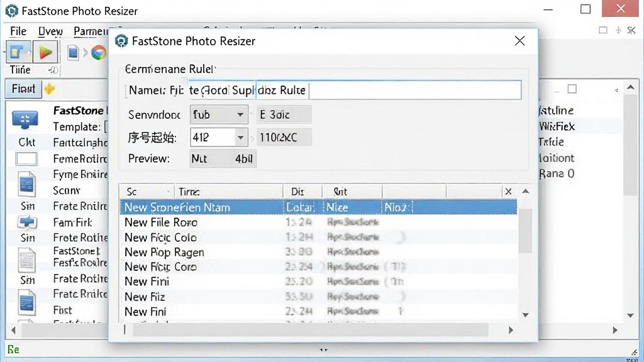Open the File menu
Image resolution: width=644 pixels, height=362 pixels.
pyautogui.click(x=18, y=31)
